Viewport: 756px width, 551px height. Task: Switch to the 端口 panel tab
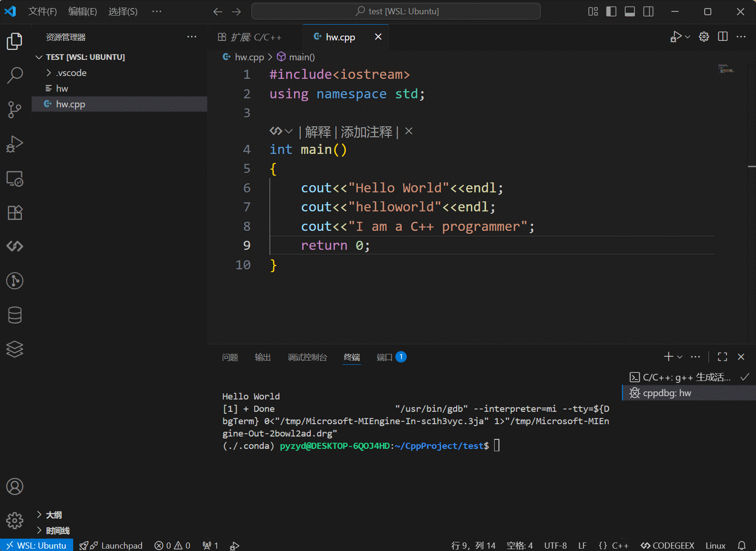[x=392, y=357]
